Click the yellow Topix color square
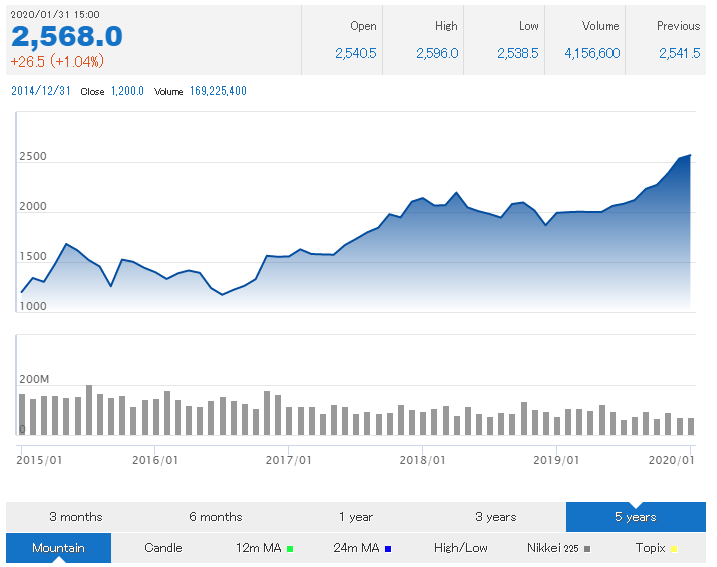Viewport: 717px width, 567px height. pyautogui.click(x=674, y=549)
